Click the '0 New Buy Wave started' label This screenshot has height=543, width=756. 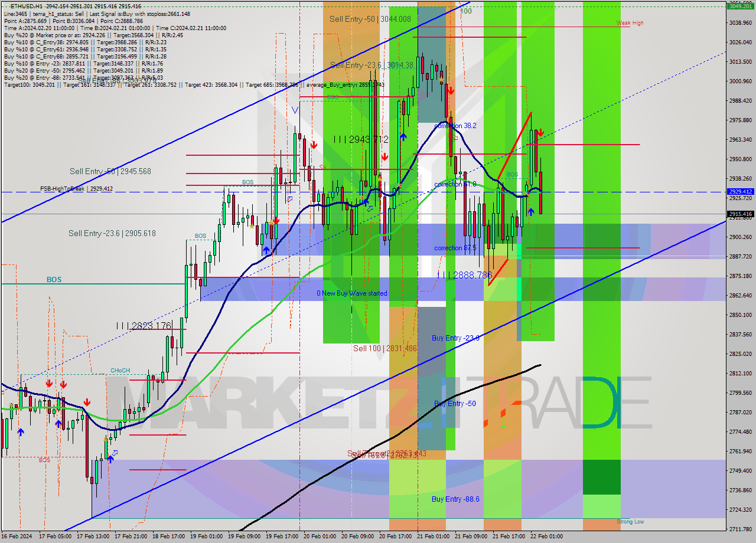352,293
